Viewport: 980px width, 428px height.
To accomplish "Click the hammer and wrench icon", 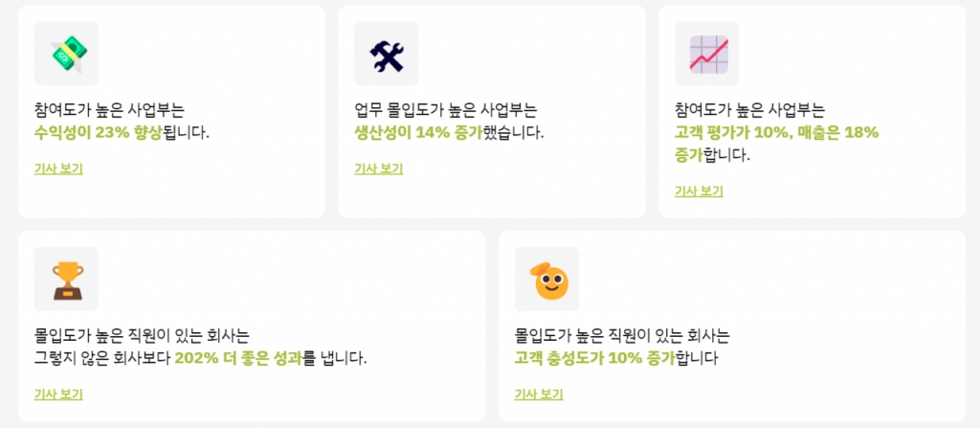I will tap(387, 54).
